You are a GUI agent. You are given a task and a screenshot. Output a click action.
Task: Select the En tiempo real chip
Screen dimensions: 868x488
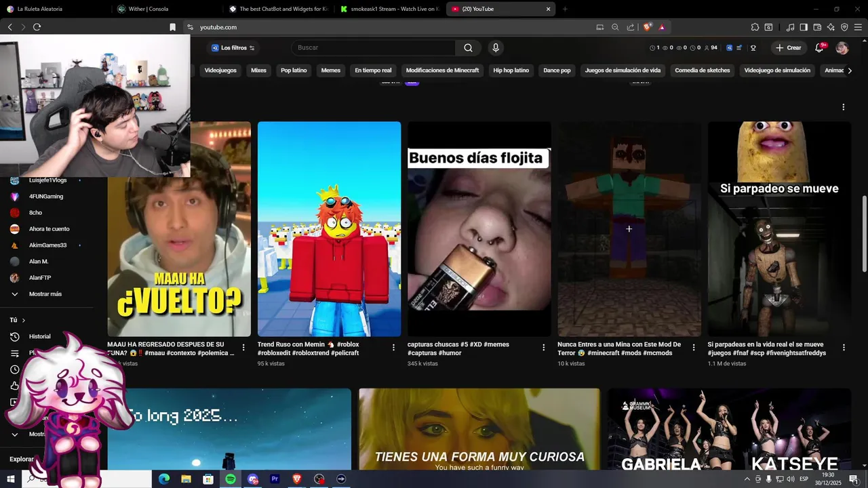[373, 70]
